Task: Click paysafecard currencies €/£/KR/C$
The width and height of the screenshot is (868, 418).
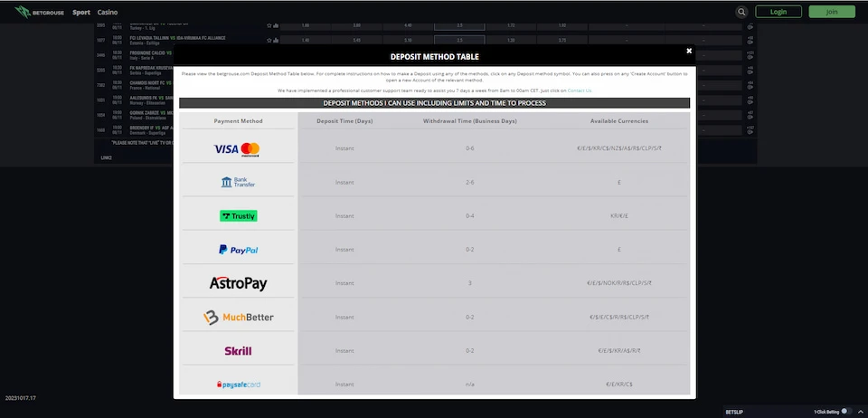Action: coord(618,385)
